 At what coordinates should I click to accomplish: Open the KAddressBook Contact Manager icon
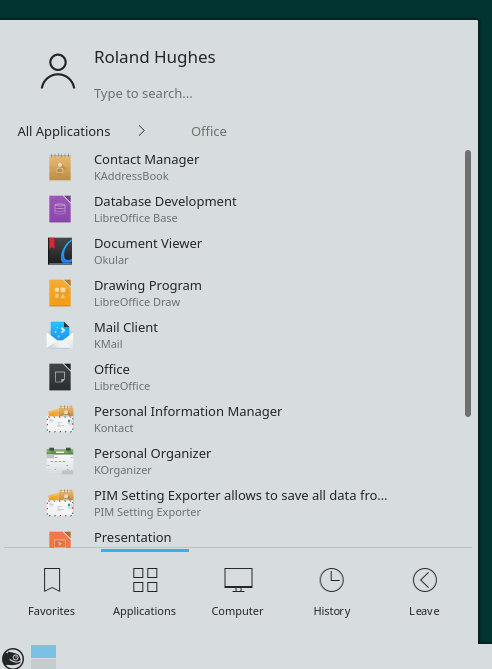point(60,167)
